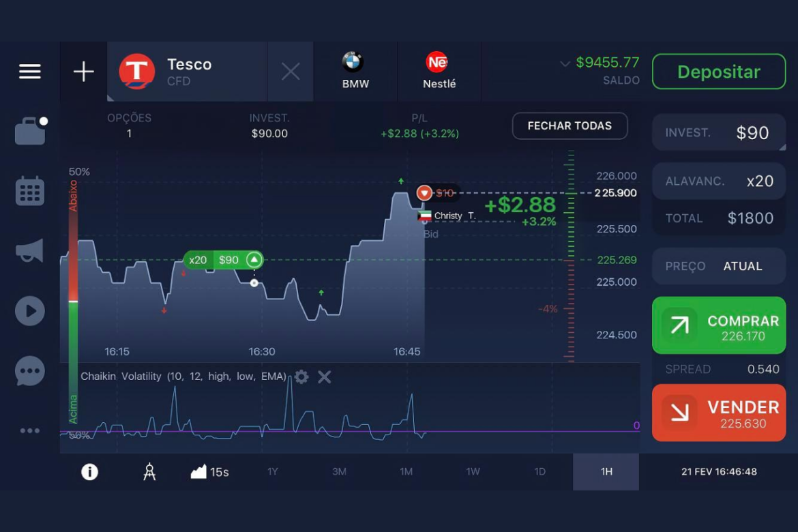Open the video tutorials play icon
This screenshot has height=532, width=798.
tap(30, 311)
